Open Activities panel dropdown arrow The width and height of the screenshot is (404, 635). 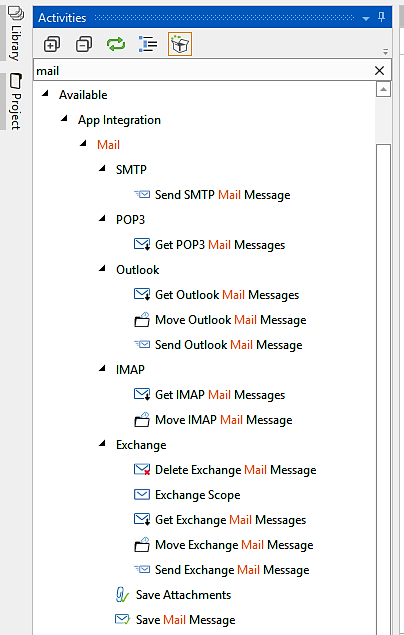point(366,18)
